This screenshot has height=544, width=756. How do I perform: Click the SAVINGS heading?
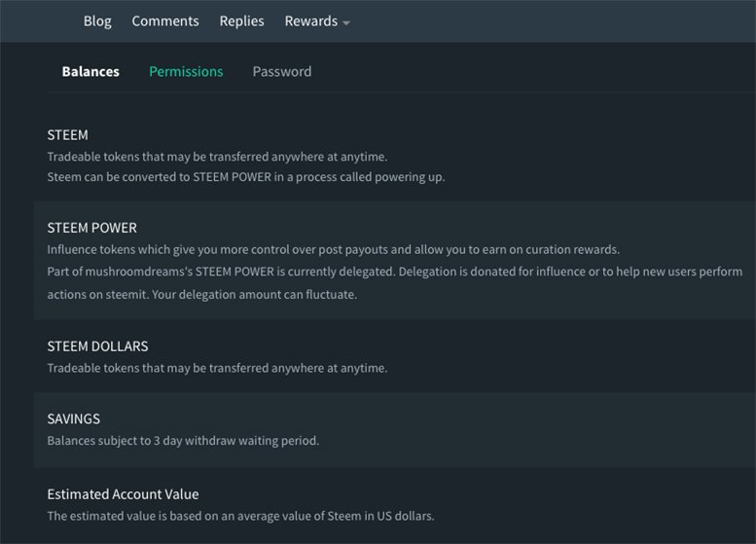(74, 418)
